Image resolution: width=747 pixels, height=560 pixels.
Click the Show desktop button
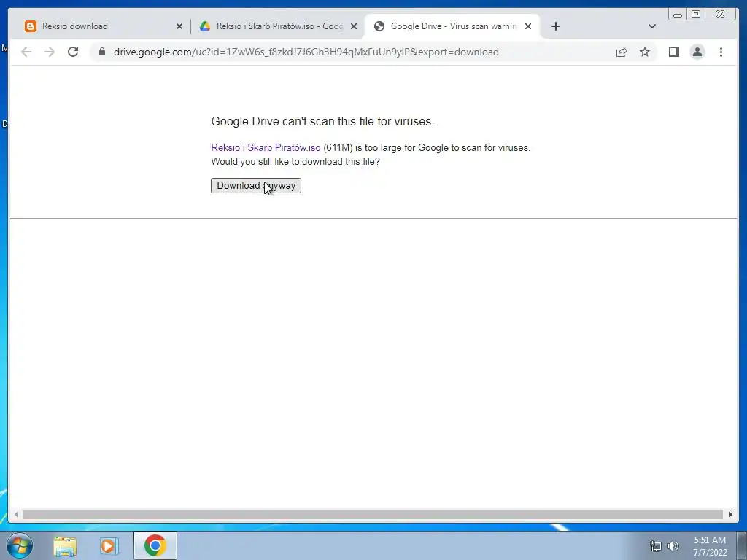click(742, 545)
